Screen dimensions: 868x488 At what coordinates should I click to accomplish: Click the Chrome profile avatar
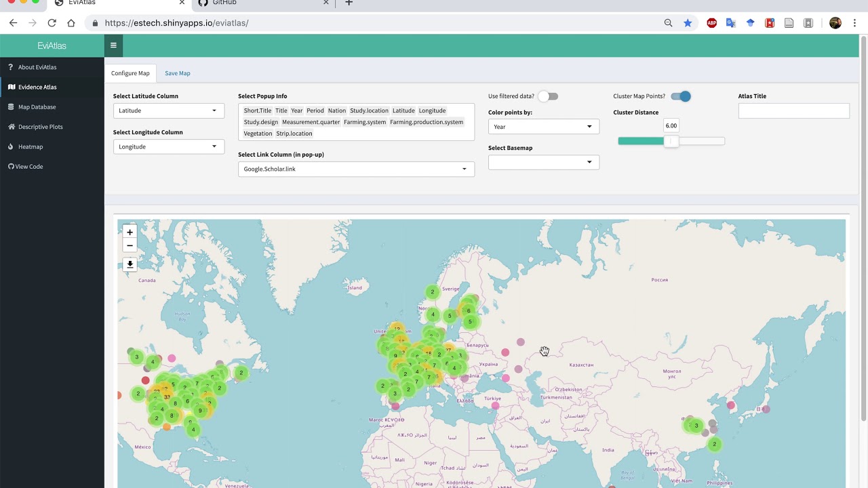coord(835,23)
